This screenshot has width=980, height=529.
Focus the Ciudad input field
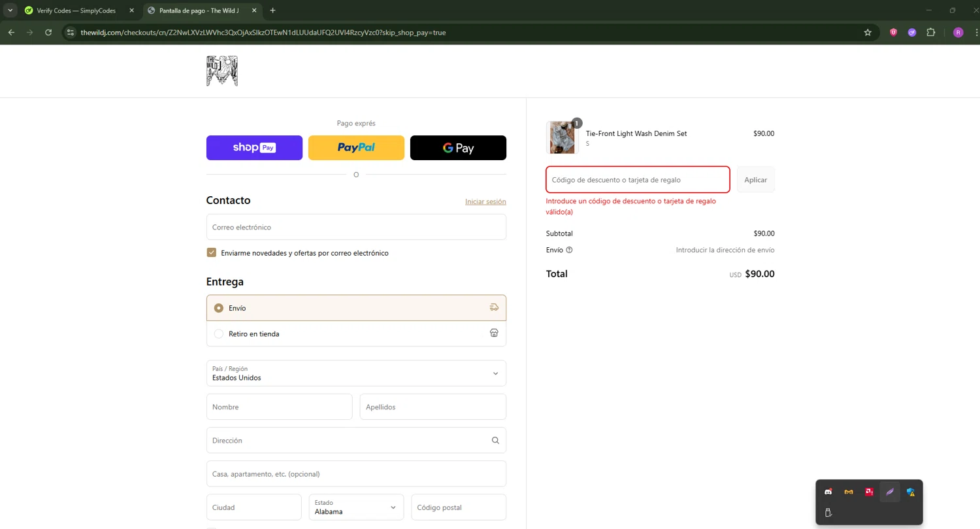pyautogui.click(x=254, y=507)
